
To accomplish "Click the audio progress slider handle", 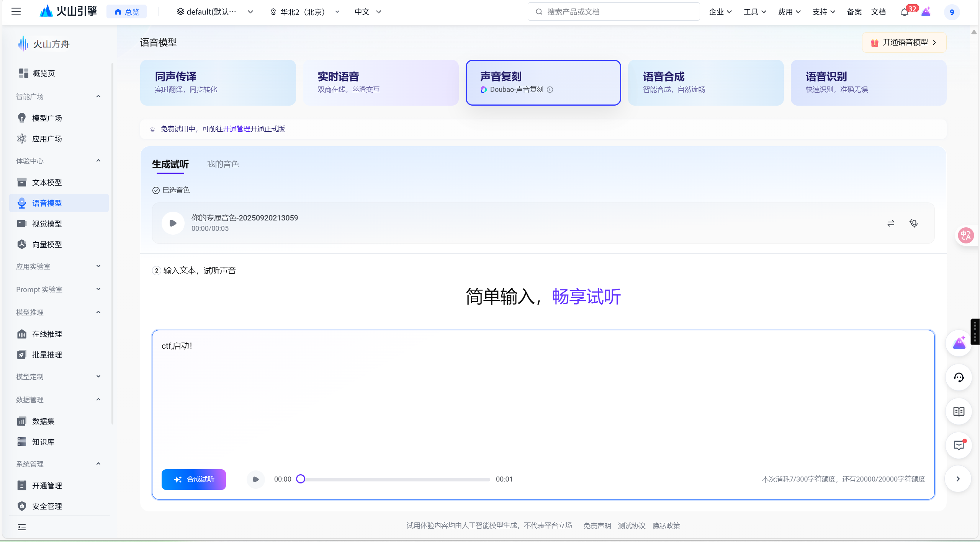I will [301, 479].
